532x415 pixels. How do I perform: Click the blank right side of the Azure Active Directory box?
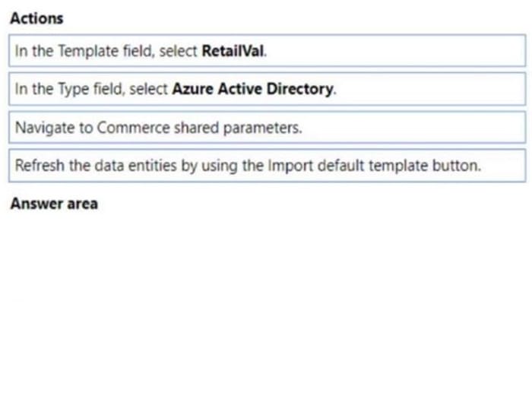click(x=431, y=89)
